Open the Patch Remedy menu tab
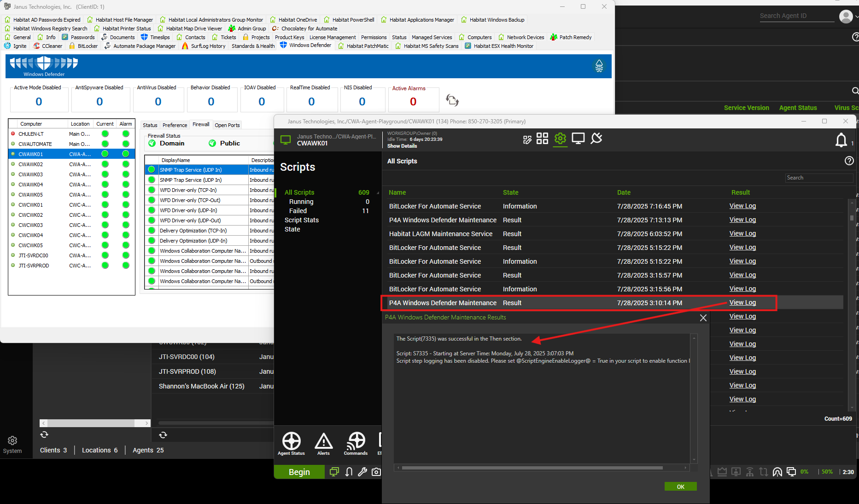The image size is (859, 504). point(571,37)
